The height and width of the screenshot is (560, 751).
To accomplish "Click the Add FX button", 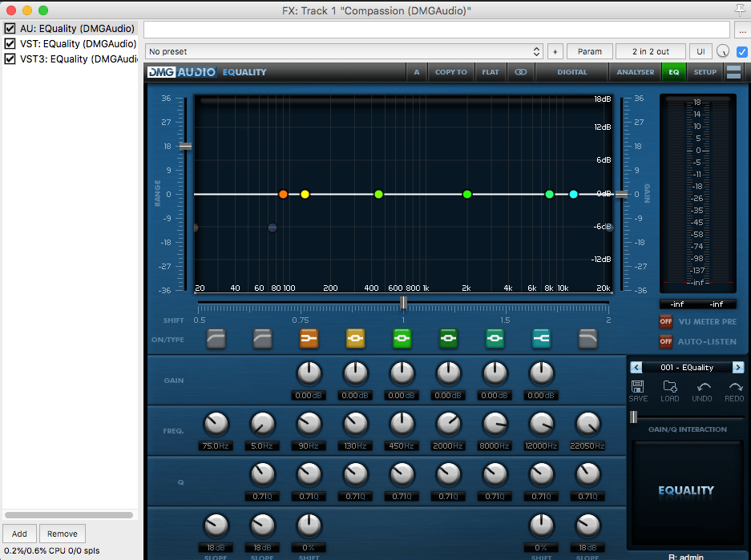I will pos(19,534).
